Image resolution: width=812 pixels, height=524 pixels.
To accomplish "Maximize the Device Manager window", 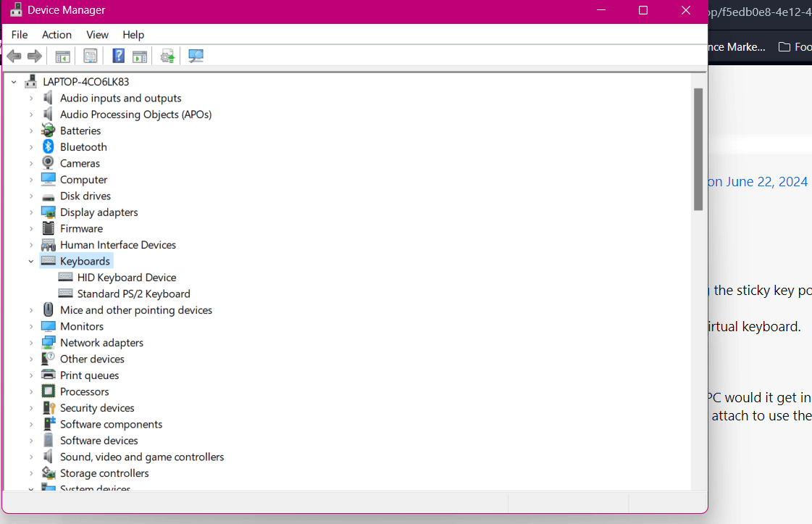I will click(643, 10).
